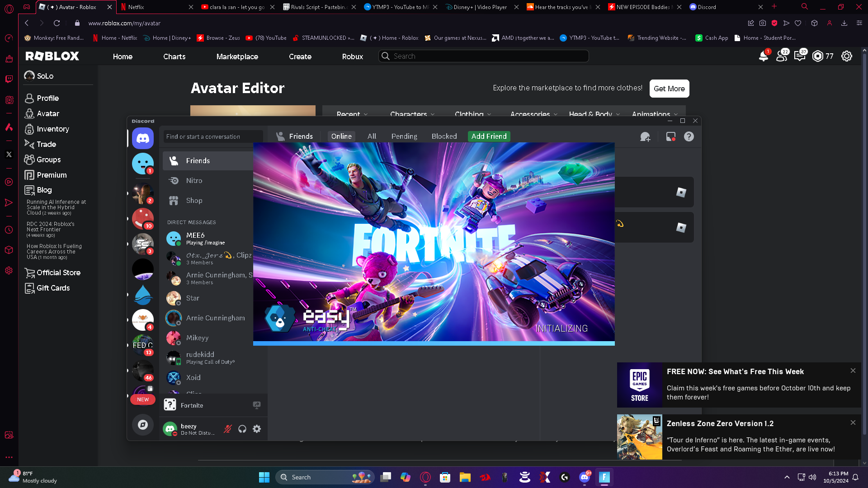Open Roblox notifications bell icon

[x=763, y=56]
